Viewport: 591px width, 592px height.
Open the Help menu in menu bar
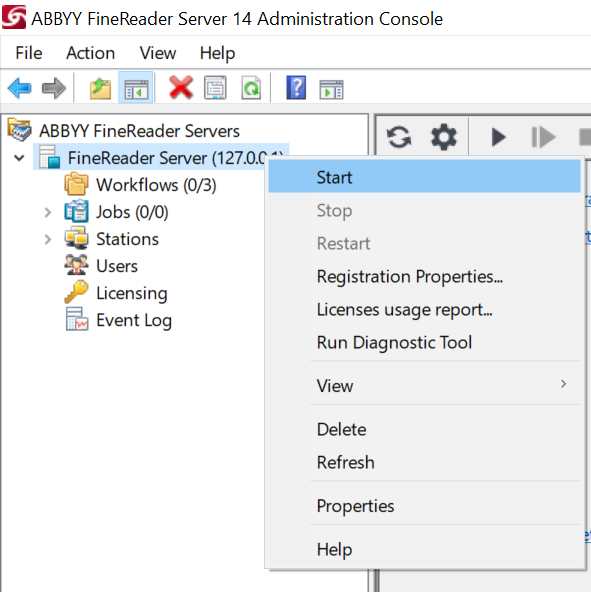pyautogui.click(x=218, y=53)
